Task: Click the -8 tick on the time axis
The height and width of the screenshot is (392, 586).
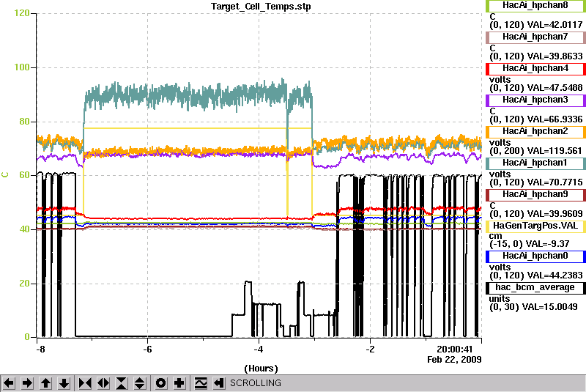Action: click(x=40, y=350)
